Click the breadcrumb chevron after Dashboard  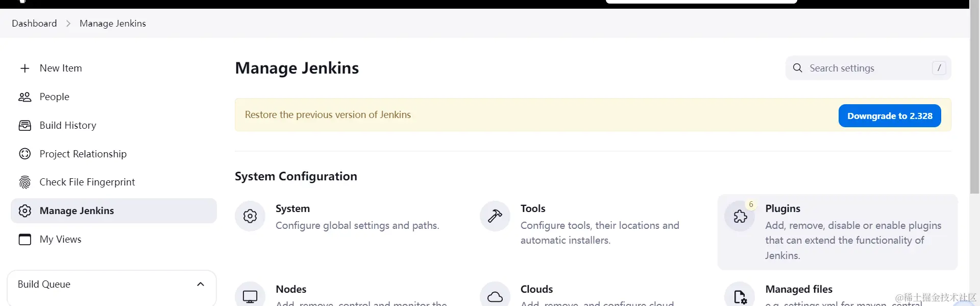click(68, 23)
